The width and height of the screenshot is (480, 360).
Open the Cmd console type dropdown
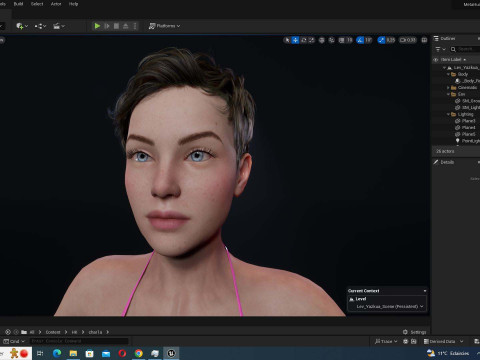click(x=14, y=341)
